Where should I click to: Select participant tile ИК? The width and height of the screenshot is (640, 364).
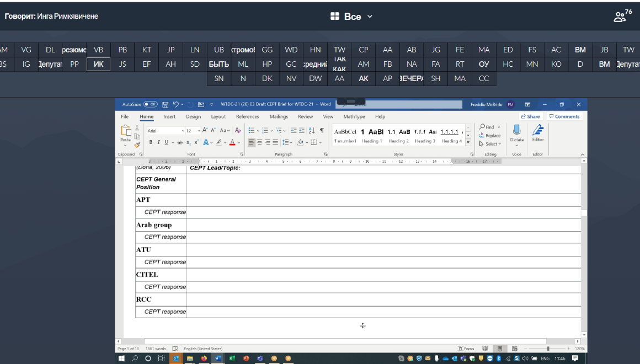click(98, 64)
